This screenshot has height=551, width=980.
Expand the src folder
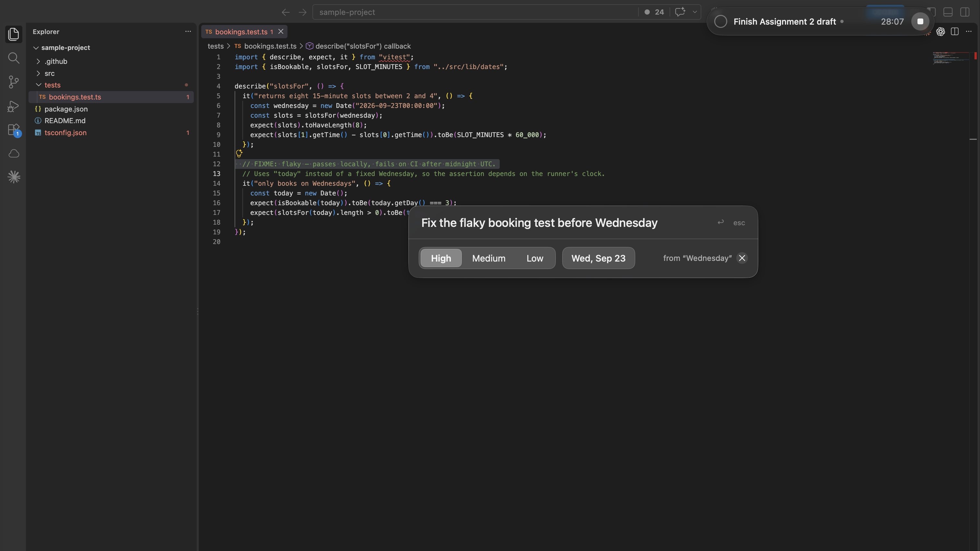tap(38, 73)
